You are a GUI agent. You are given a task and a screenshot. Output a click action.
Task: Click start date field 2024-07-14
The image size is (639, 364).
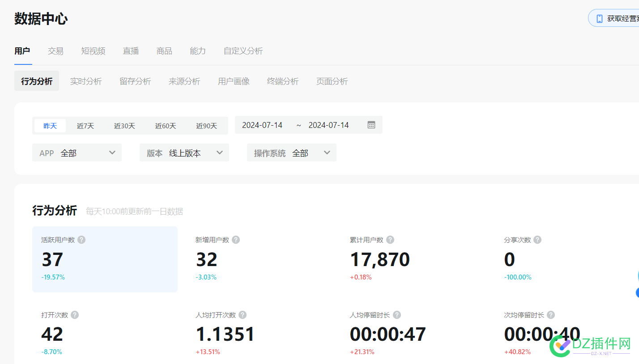[x=262, y=125]
